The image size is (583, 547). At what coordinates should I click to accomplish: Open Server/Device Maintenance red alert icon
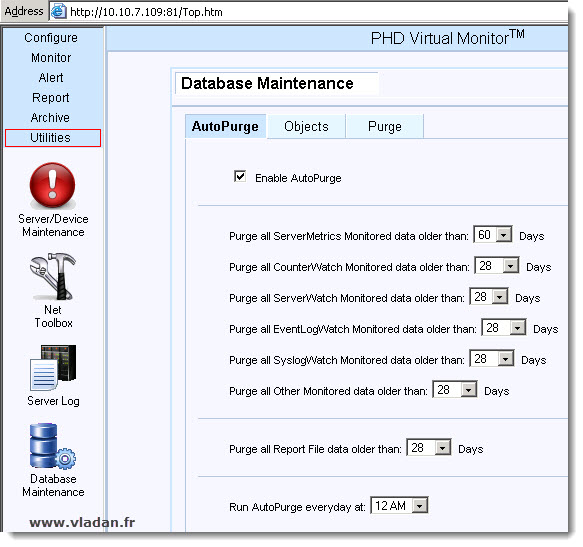click(52, 185)
